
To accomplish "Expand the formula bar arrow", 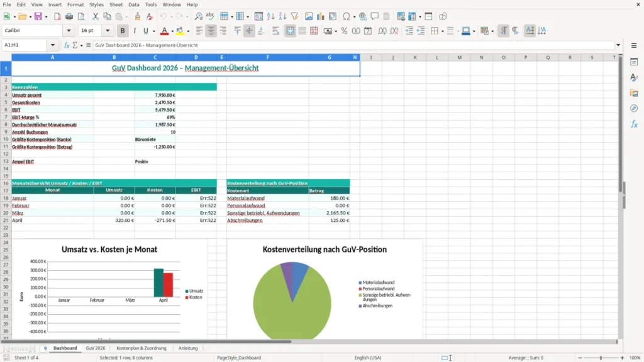I will [618, 45].
